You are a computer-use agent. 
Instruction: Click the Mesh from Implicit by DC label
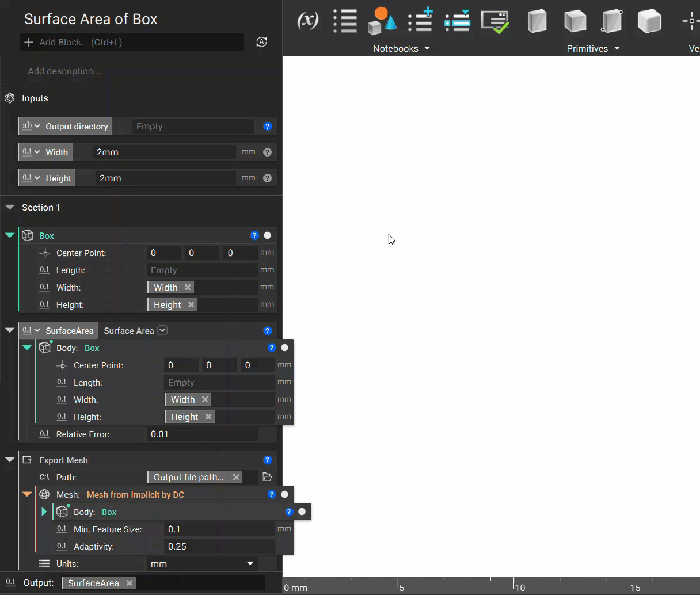(136, 494)
